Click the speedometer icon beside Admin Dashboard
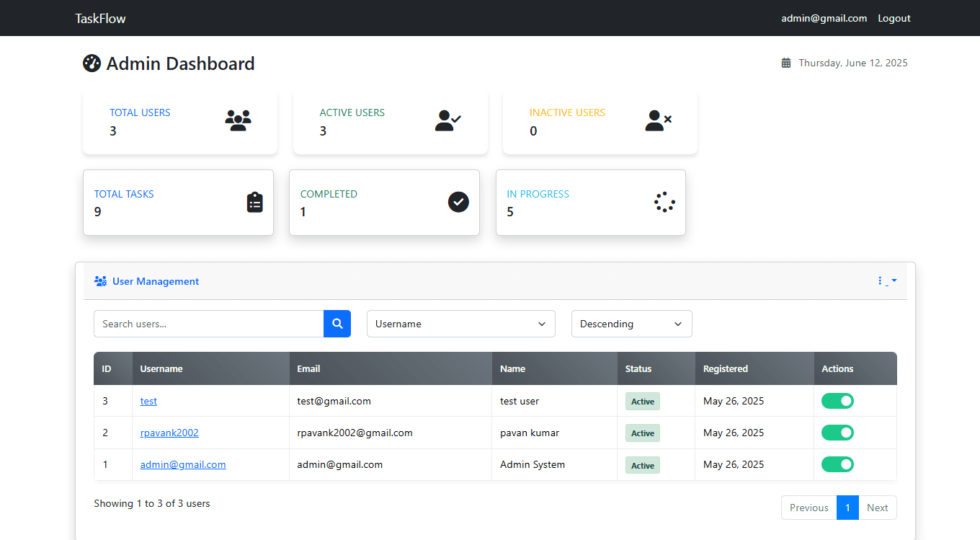This screenshot has height=540, width=980. (92, 63)
